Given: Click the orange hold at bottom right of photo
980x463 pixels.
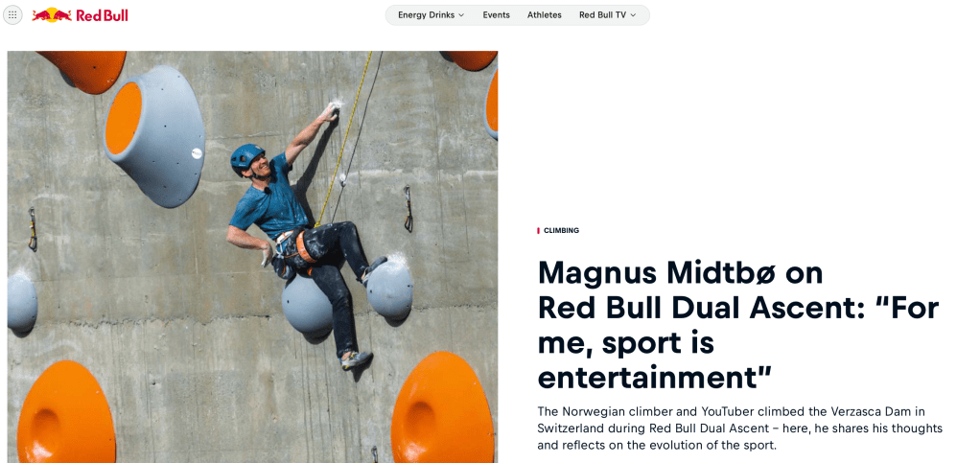Looking at the screenshot, I should click(x=442, y=407).
